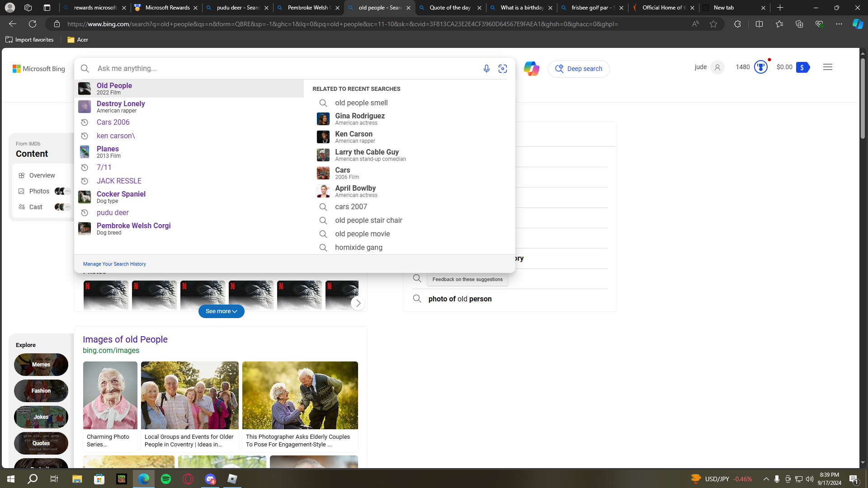Select Larry the Cable Guy suggestion
This screenshot has height=488, width=868.
pyautogui.click(x=366, y=155)
